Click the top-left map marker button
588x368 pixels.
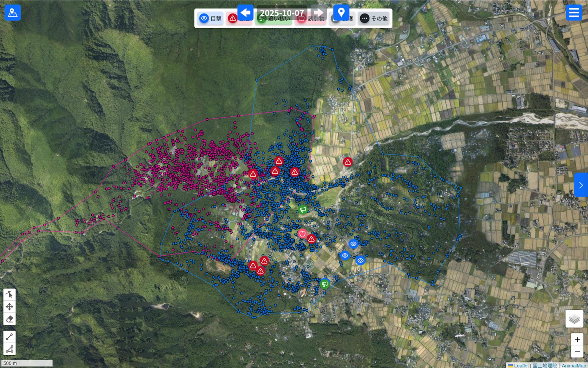point(13,13)
